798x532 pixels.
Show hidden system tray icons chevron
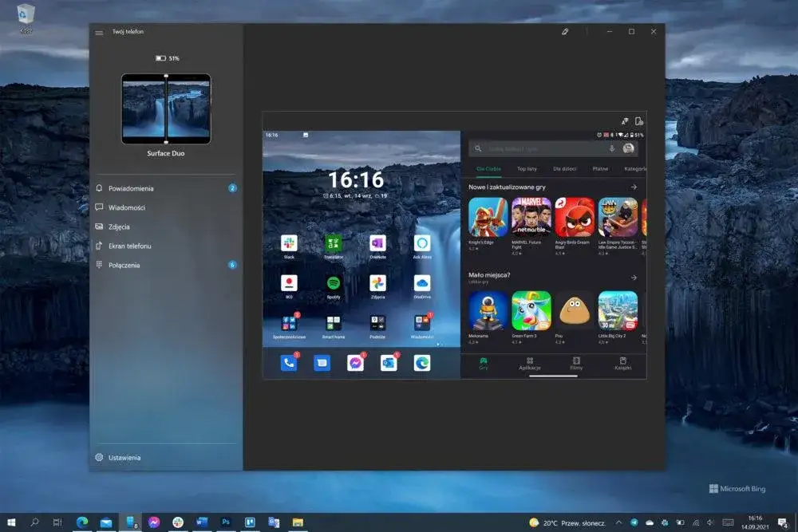[618, 522]
